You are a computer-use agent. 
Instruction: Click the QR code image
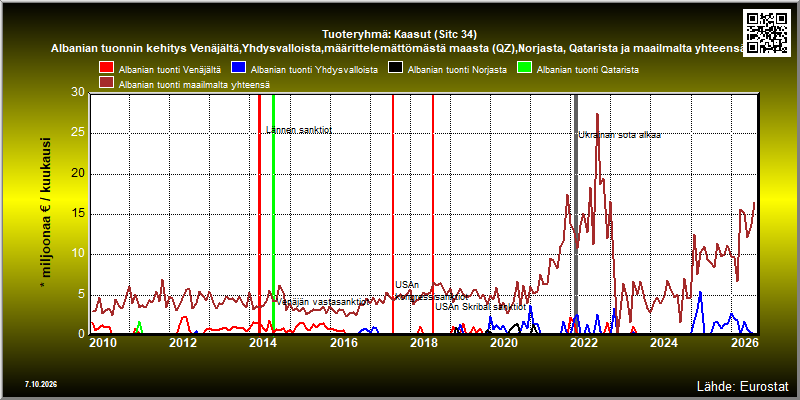pyautogui.click(x=766, y=33)
